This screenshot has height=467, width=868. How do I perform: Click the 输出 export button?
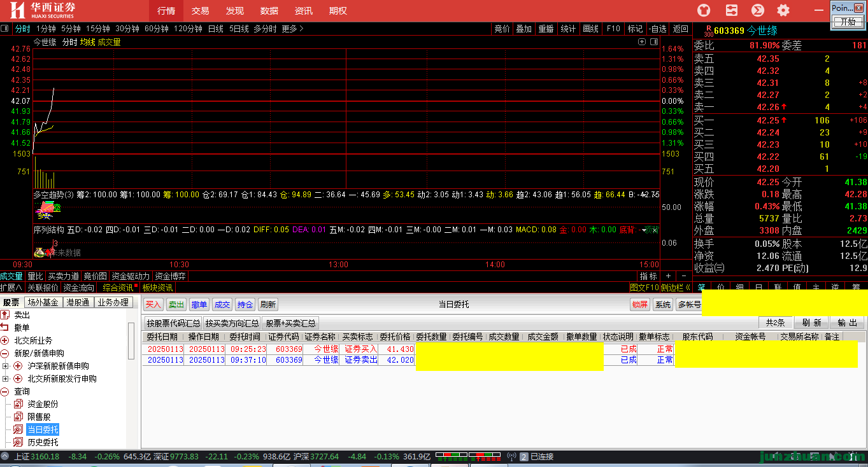[847, 323]
